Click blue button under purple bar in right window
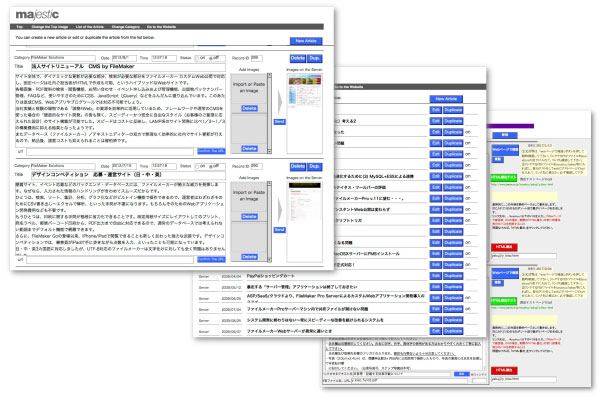Screen dimensions: 600x400 505,136
